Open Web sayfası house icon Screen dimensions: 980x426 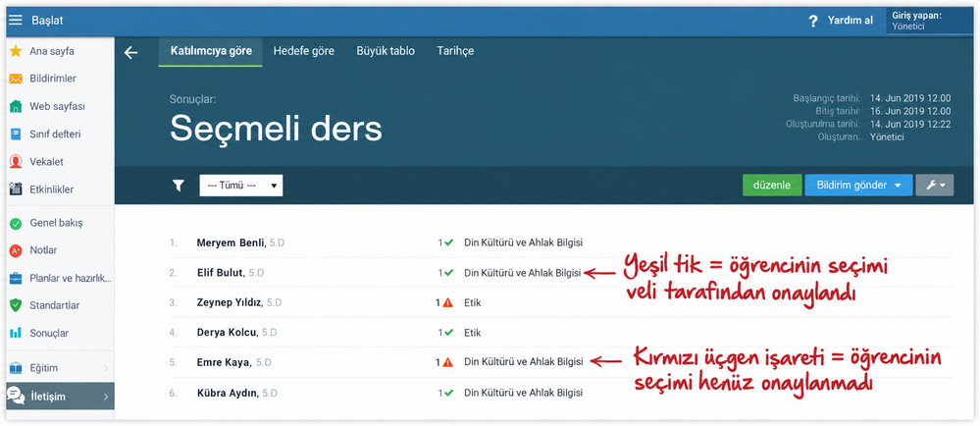click(x=17, y=106)
